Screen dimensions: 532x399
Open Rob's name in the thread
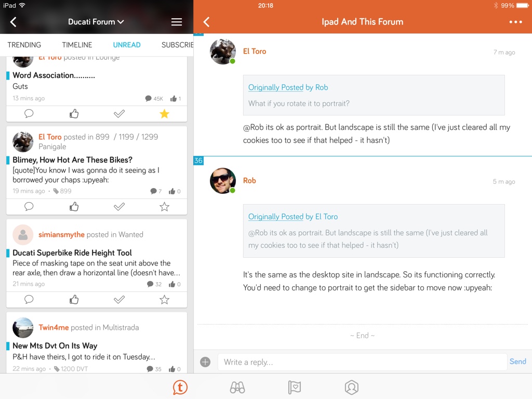[x=249, y=180]
